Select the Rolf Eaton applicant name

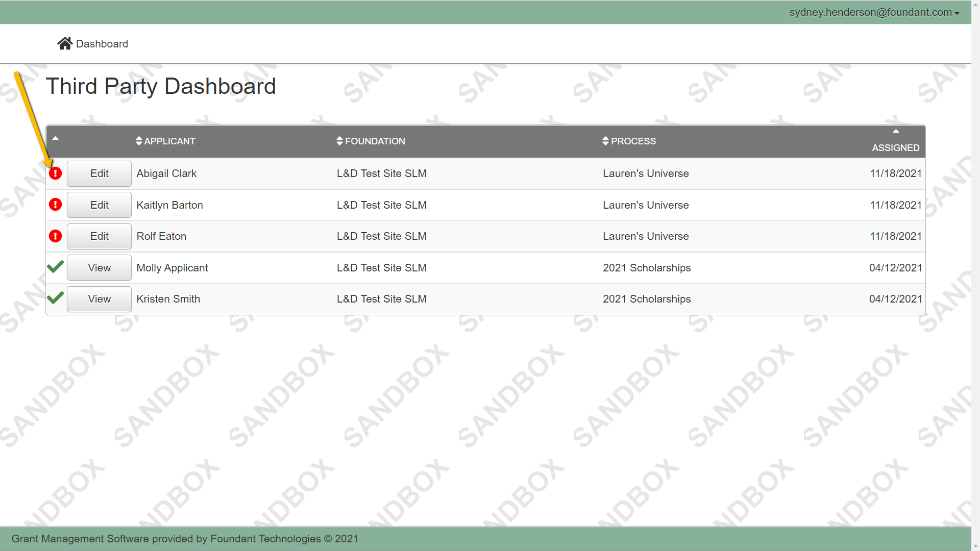pyautogui.click(x=161, y=236)
